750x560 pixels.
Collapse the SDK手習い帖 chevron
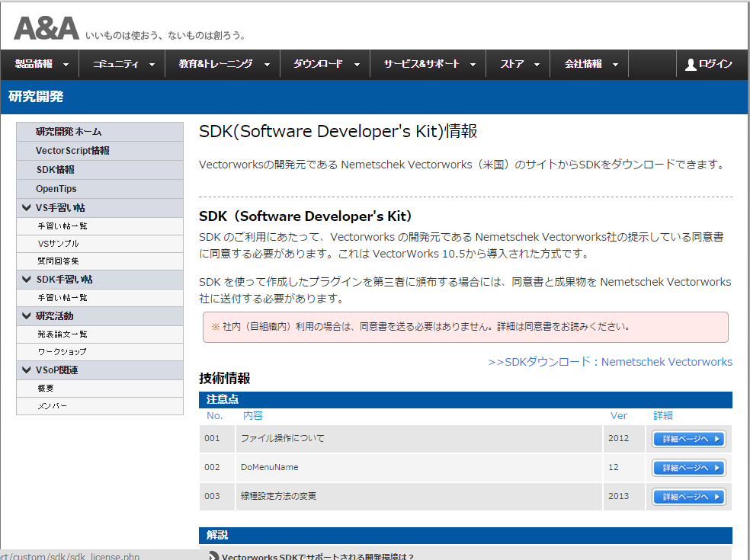[x=27, y=280]
